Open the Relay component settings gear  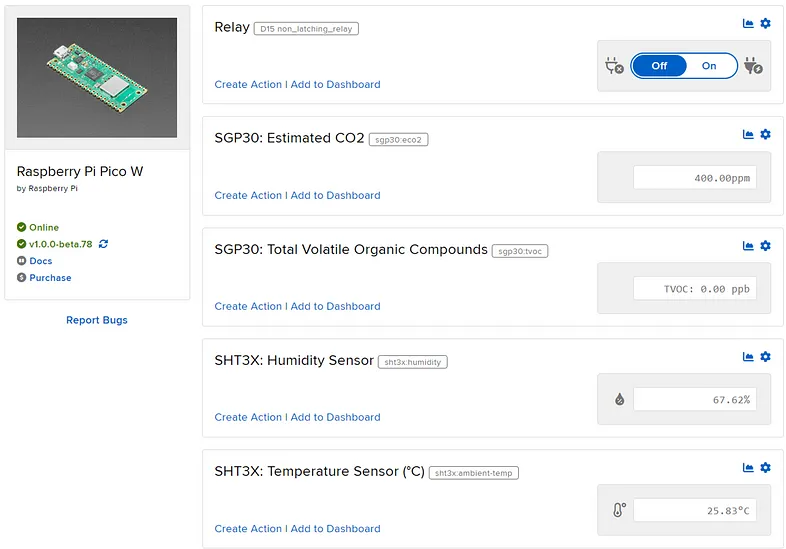coord(765,23)
